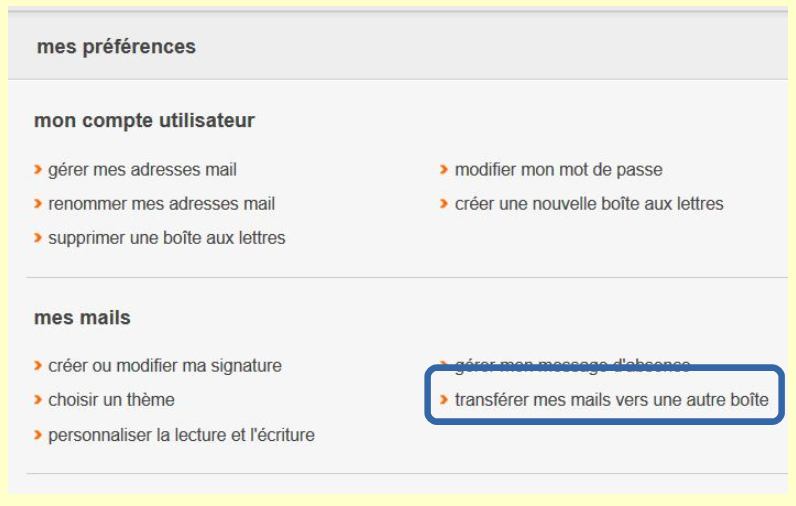Click 'créer une nouvelle boîte aux lettres'

[x=589, y=204]
